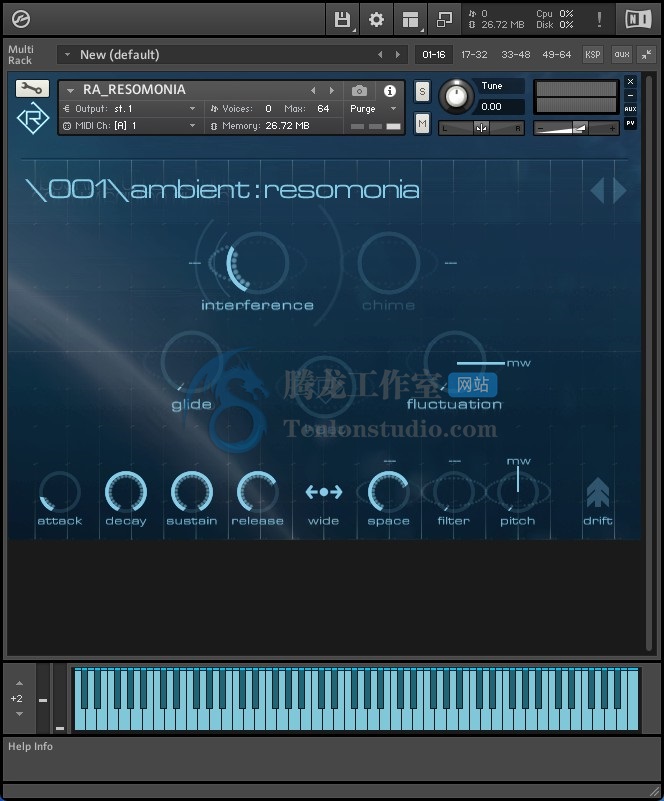
Task: Click the pitch bend wheel strip
Action: 43,698
